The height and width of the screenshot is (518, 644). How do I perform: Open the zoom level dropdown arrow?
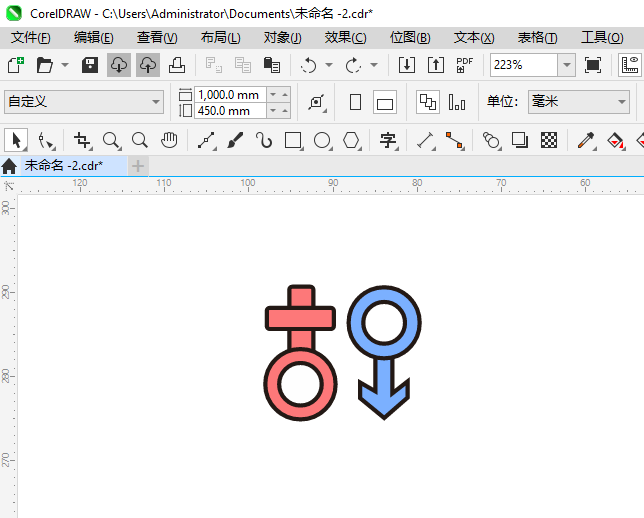point(567,65)
